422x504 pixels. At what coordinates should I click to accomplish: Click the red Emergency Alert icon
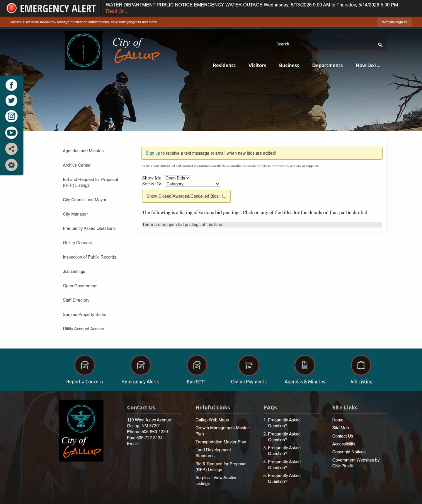click(x=12, y=8)
